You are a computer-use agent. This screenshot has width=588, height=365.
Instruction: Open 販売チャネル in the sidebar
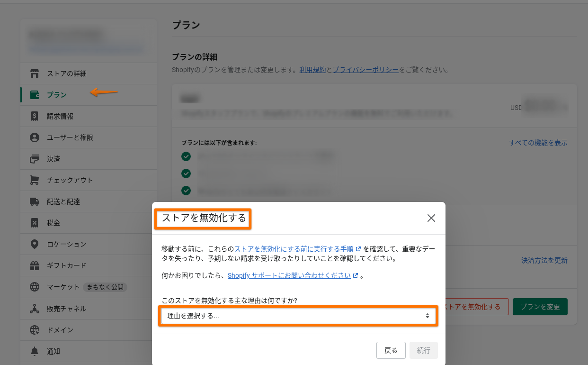point(89,309)
